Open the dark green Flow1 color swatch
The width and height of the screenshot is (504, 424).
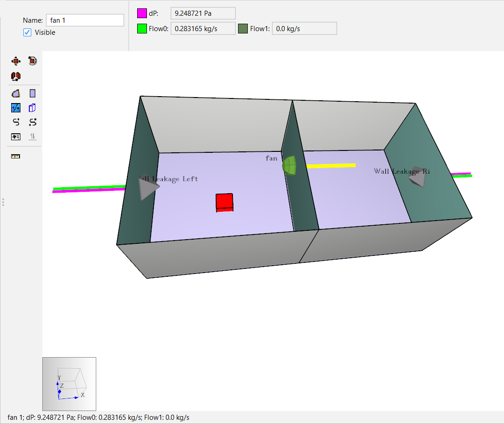[243, 29]
